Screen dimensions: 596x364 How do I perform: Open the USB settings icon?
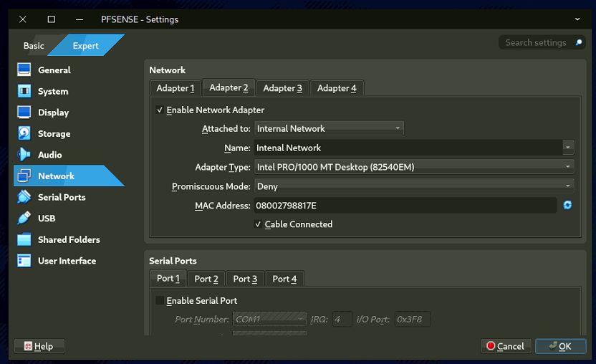pyautogui.click(x=24, y=219)
